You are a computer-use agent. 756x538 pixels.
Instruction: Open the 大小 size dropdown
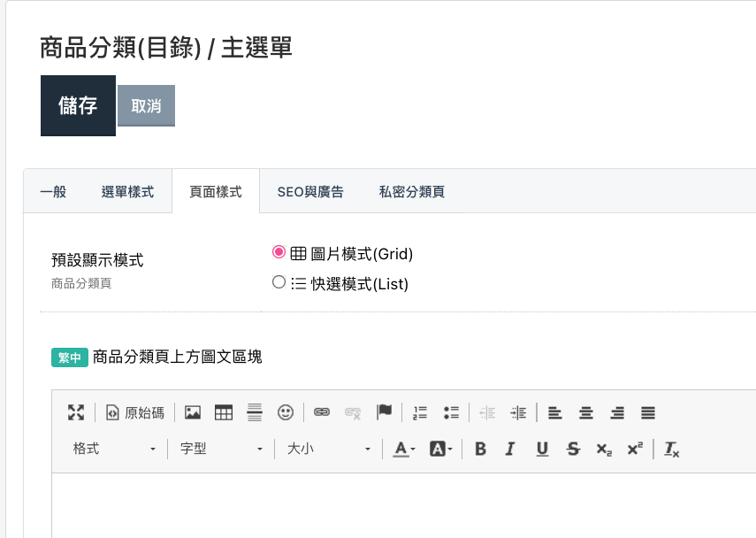[x=328, y=449]
